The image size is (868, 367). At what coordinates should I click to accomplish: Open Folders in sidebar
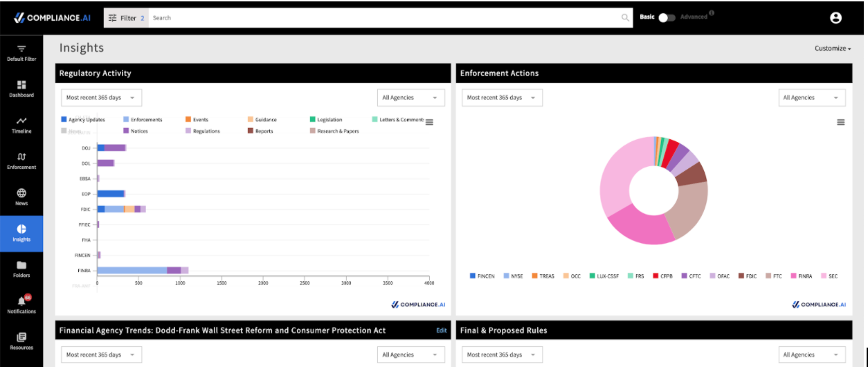pos(21,269)
